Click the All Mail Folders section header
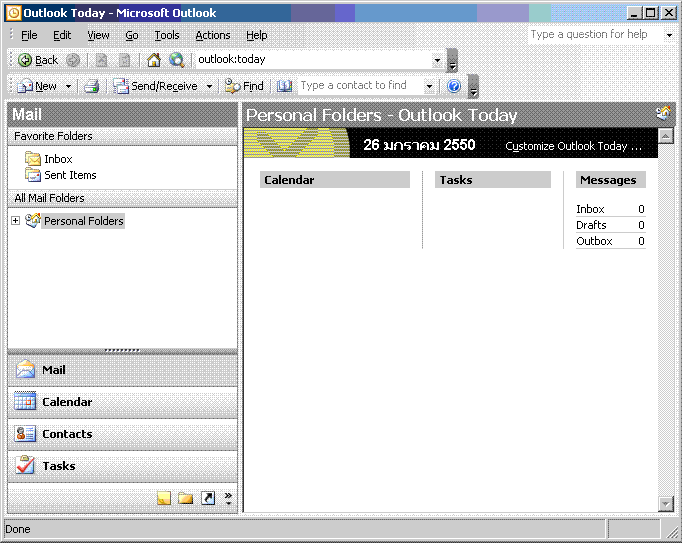Screen dimensions: 682x543 tap(122, 198)
